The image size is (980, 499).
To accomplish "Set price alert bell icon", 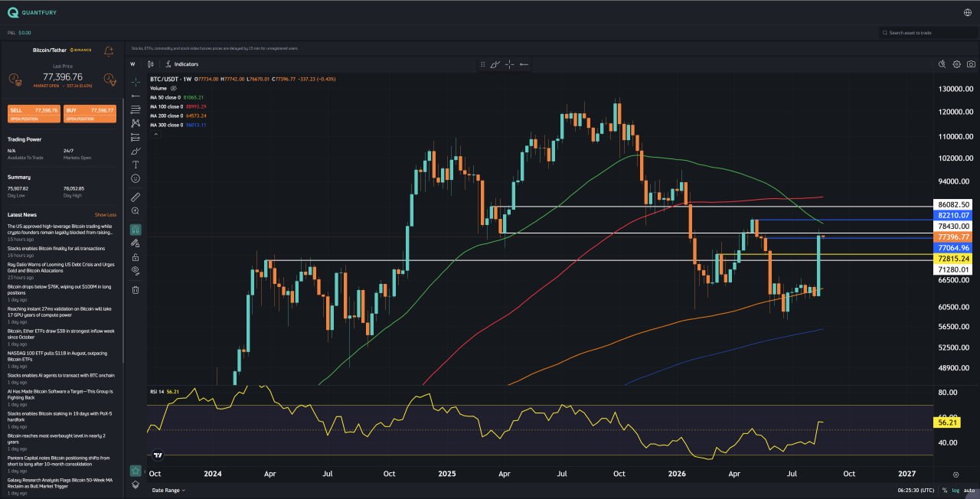I will coord(109,51).
